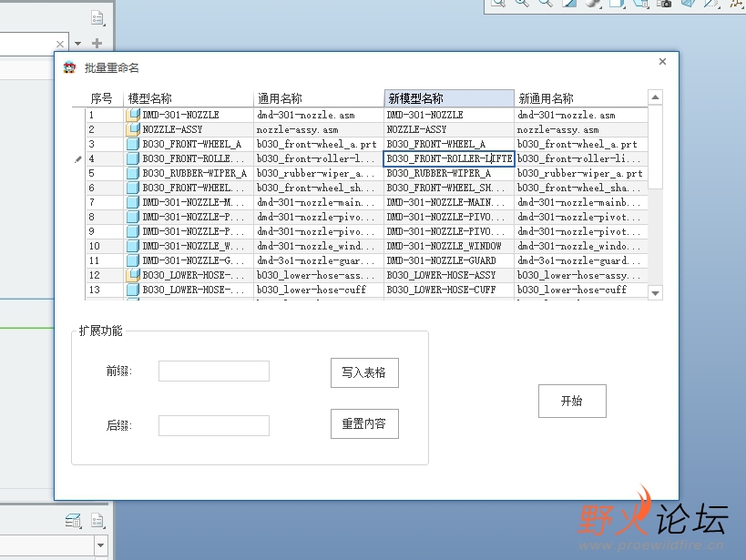Click the 写入表格 button
This screenshot has width=746, height=560.
(x=364, y=372)
